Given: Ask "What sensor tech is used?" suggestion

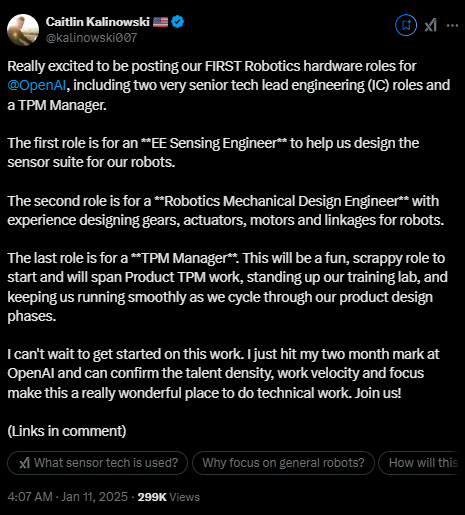Looking at the screenshot, I should point(97,463).
